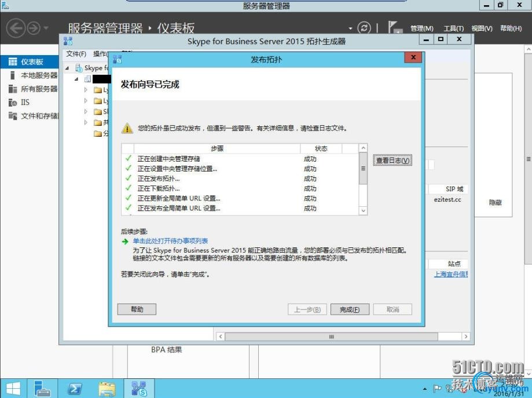This screenshot has width=532, height=398.
Task: Click the warning triangle icon in wizard
Action: tap(127, 129)
